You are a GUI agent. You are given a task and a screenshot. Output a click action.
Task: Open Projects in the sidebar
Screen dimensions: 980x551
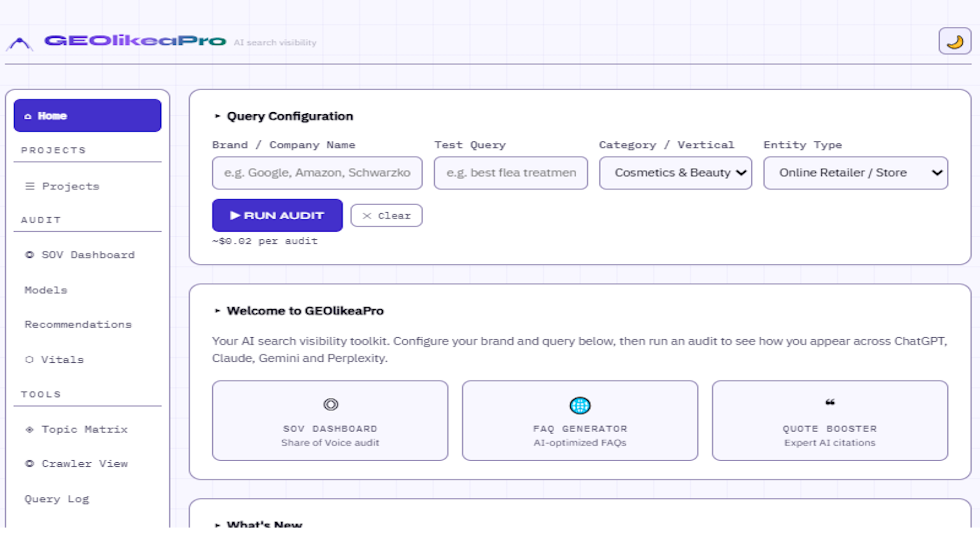[x=87, y=186]
